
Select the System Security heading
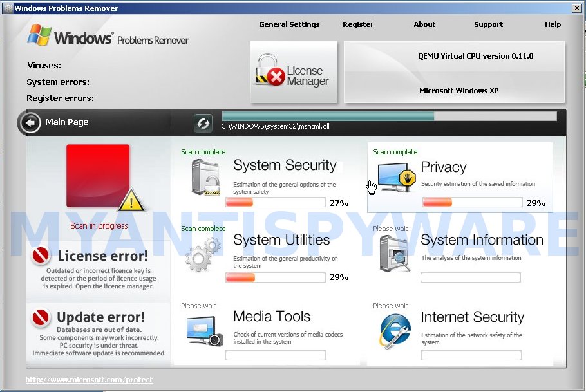285,165
